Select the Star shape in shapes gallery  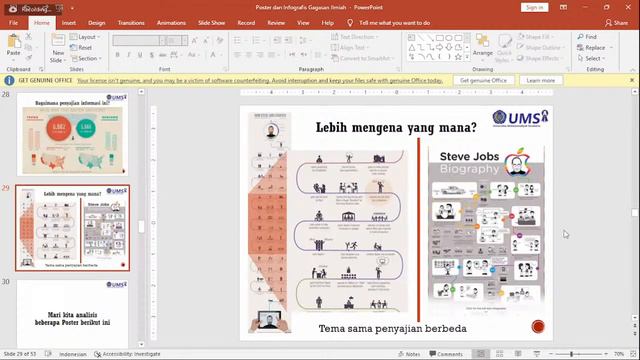[458, 57]
